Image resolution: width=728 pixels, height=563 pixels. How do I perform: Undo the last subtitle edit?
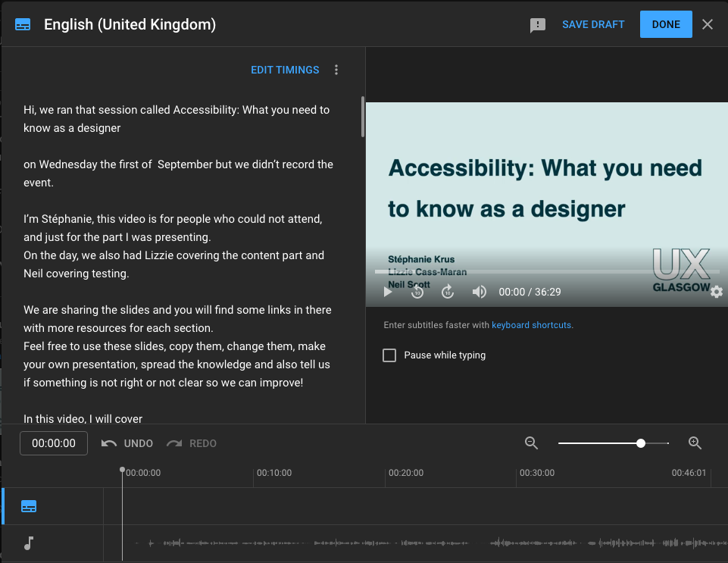127,443
